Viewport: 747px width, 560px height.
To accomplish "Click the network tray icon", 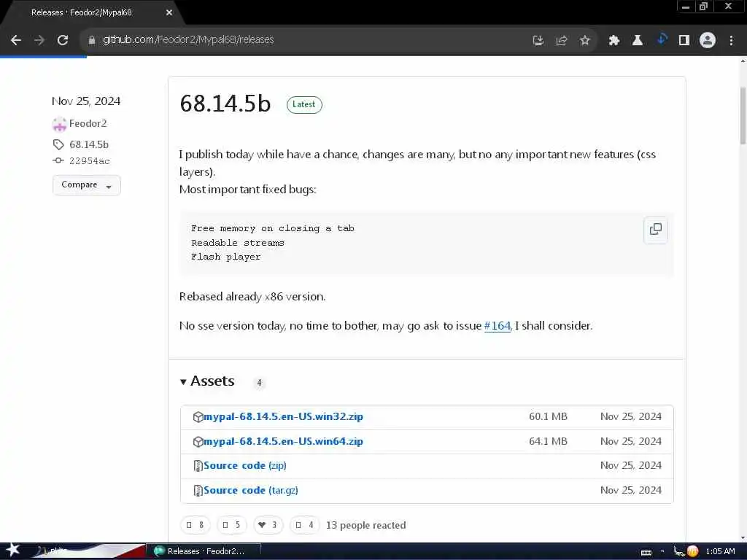I will click(x=679, y=551).
